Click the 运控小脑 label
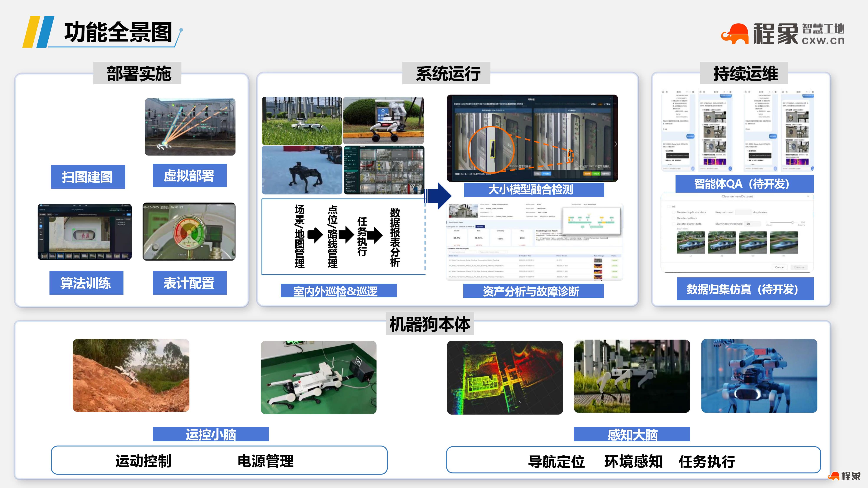This screenshot has width=868, height=488. coord(210,434)
